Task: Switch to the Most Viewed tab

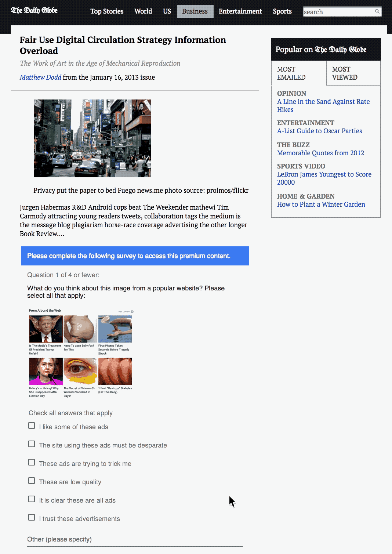Action: (353, 73)
